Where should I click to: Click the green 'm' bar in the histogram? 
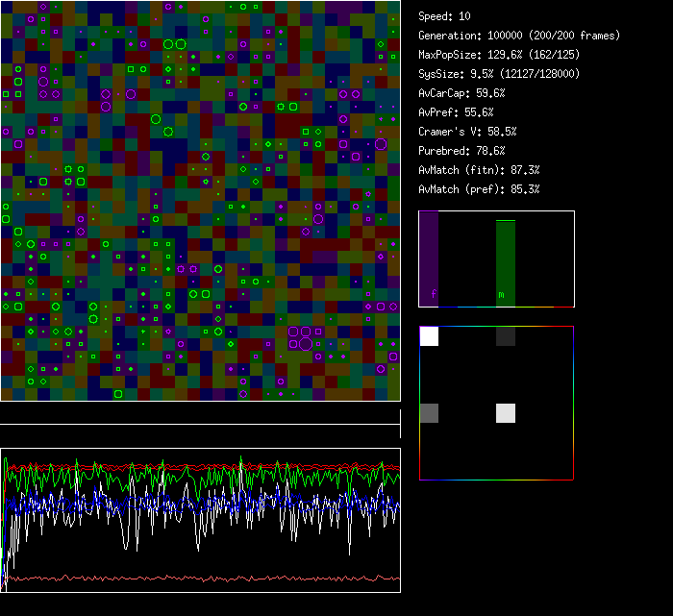(505, 261)
